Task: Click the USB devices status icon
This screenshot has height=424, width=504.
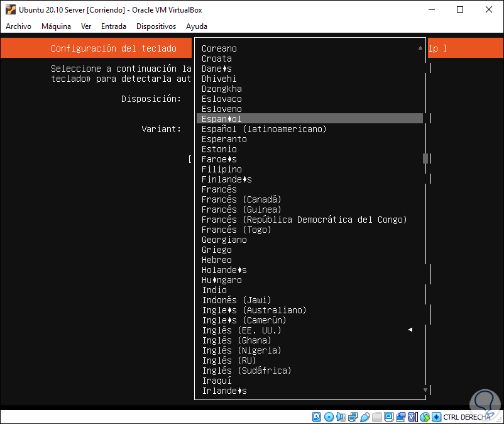Action: 365,417
